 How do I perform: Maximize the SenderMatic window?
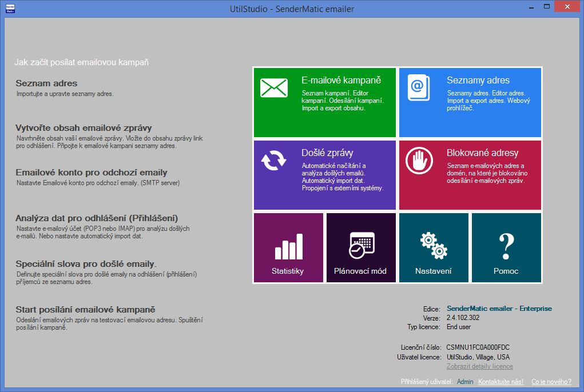(546, 7)
